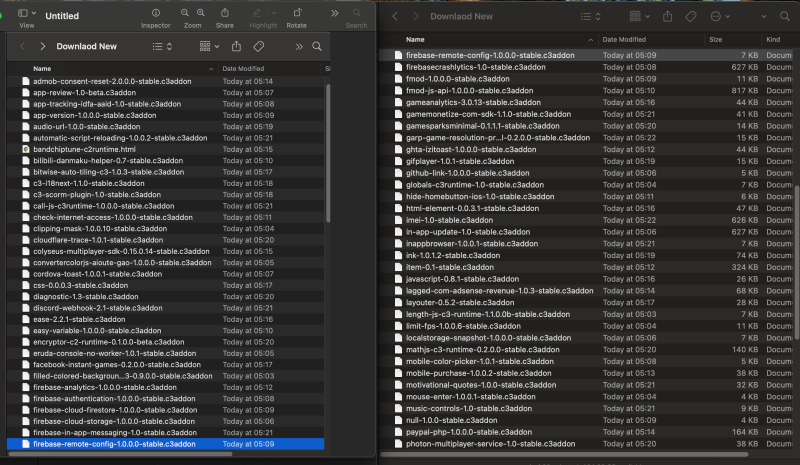The height and width of the screenshot is (465, 800).
Task: Click file icon of null-1.0.0-stable.c3addon
Action: point(398,420)
